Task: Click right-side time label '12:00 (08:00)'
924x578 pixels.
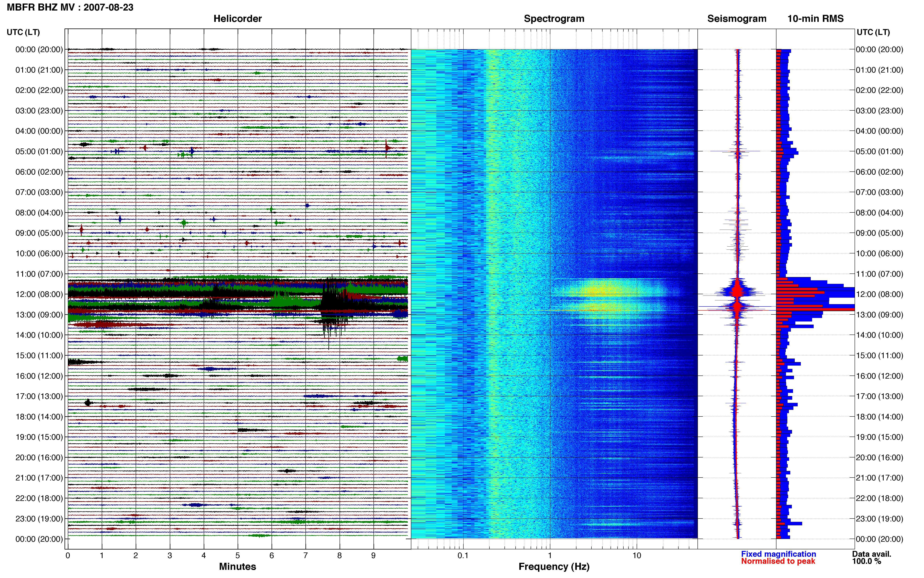Action: click(x=879, y=294)
